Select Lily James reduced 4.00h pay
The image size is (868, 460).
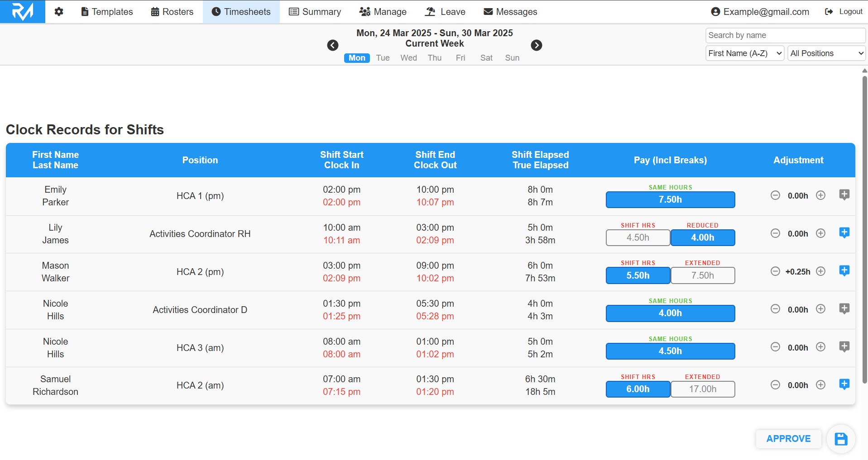click(703, 238)
